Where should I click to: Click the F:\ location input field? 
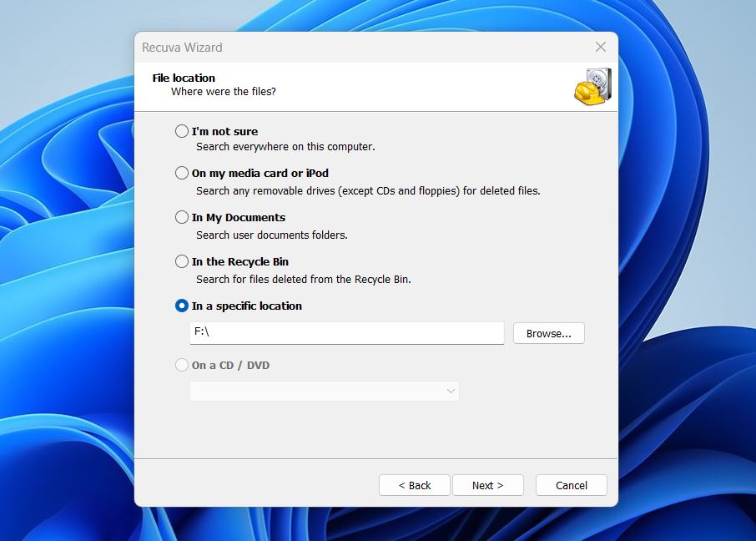tap(346, 333)
